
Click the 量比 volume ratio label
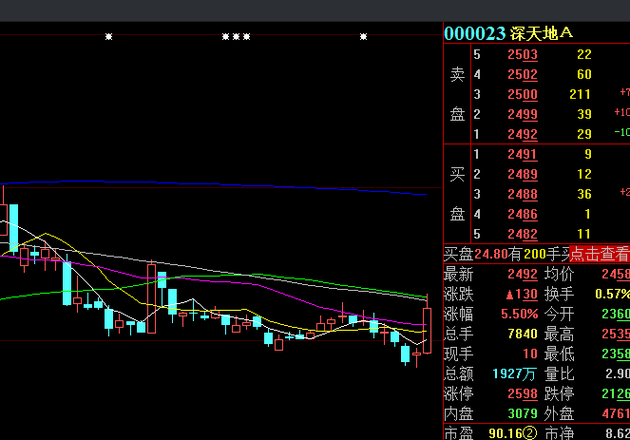[x=559, y=374]
